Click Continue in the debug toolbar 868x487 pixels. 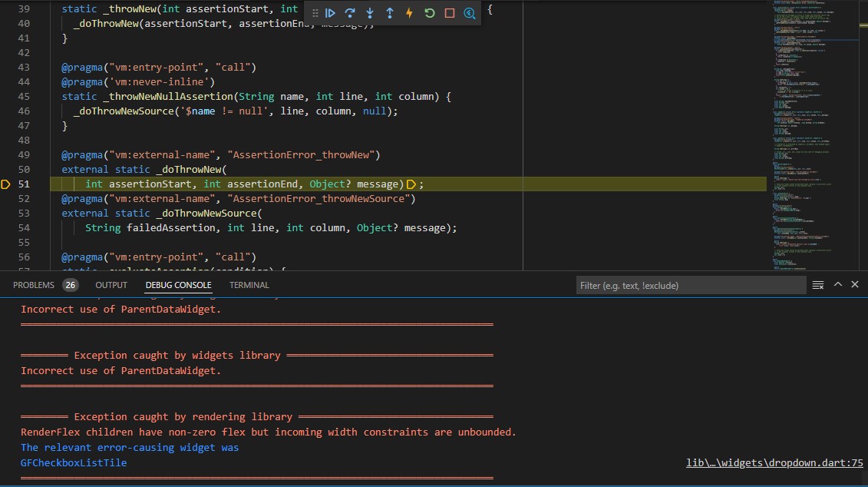click(x=330, y=13)
